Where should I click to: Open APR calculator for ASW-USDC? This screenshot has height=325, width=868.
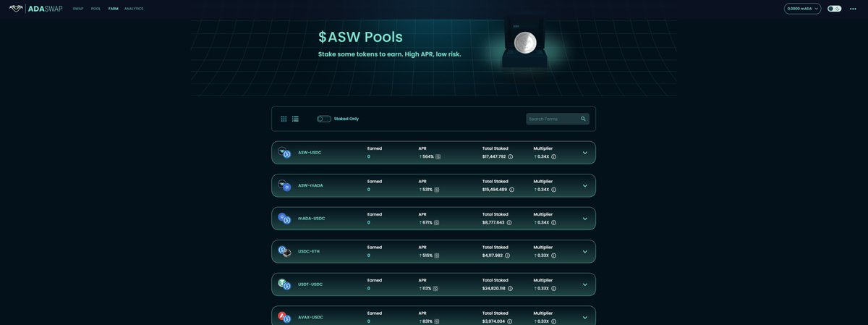click(x=438, y=156)
